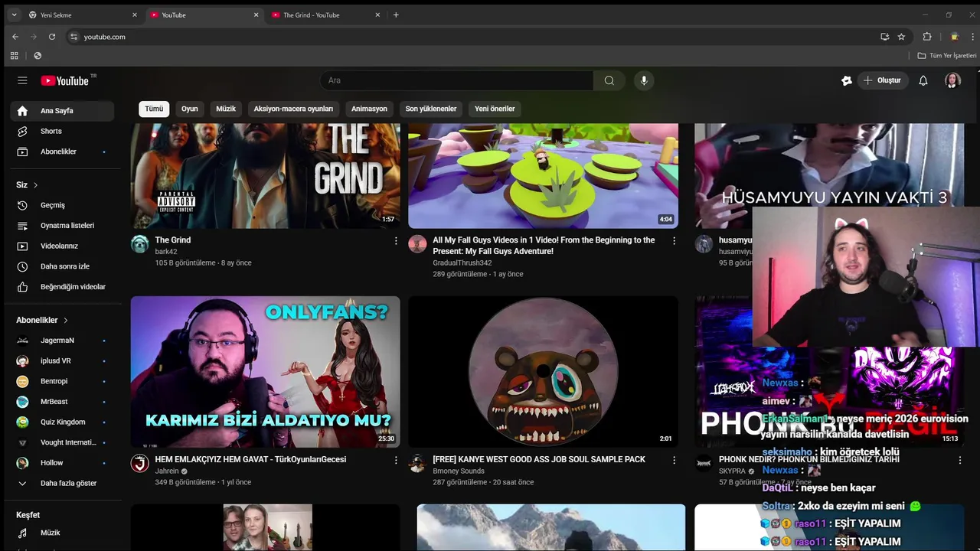The image size is (980, 551).
Task: Expand the Siz section chevron
Action: [35, 185]
